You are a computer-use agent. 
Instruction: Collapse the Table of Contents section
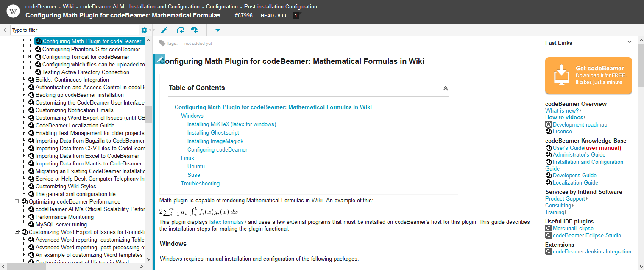[446, 88]
